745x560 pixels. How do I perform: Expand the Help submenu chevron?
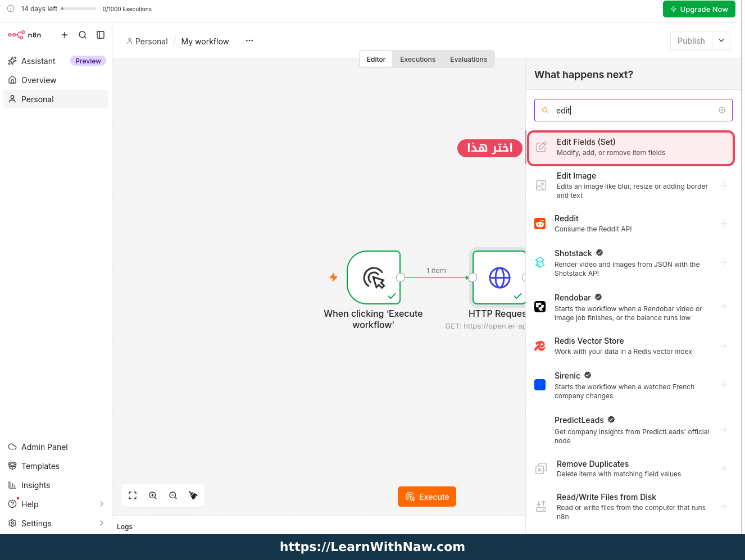coord(102,504)
